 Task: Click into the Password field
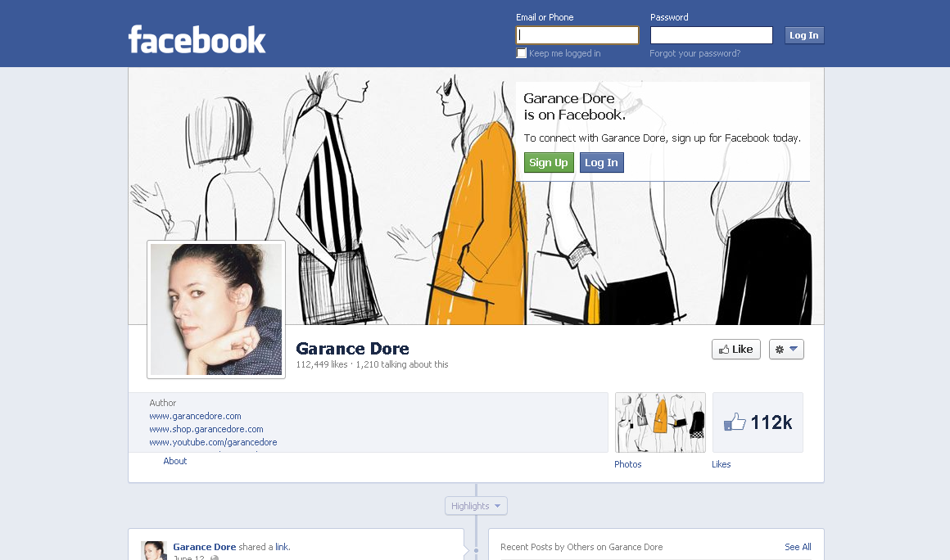click(x=711, y=35)
